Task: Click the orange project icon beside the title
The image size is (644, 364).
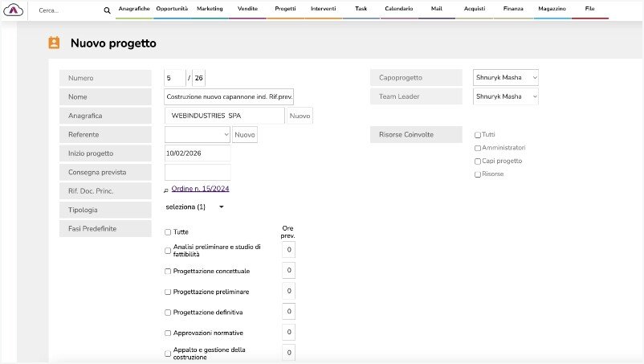Action: pos(55,43)
